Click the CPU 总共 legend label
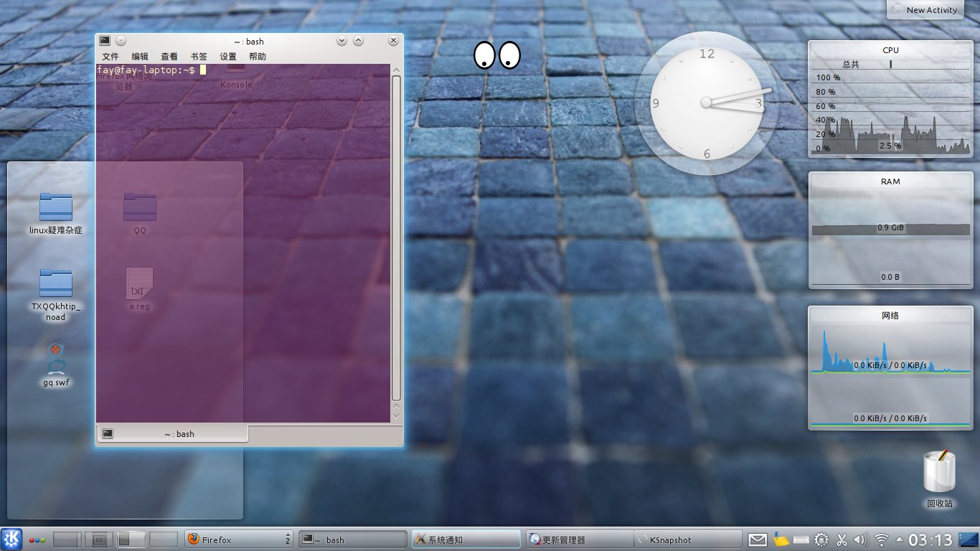Image resolution: width=980 pixels, height=551 pixels. click(851, 64)
